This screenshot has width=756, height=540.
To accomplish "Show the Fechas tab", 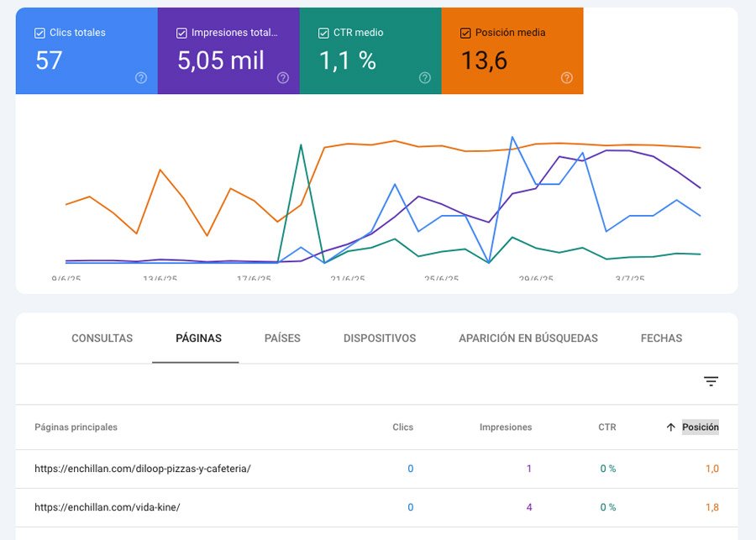I will pos(661,338).
